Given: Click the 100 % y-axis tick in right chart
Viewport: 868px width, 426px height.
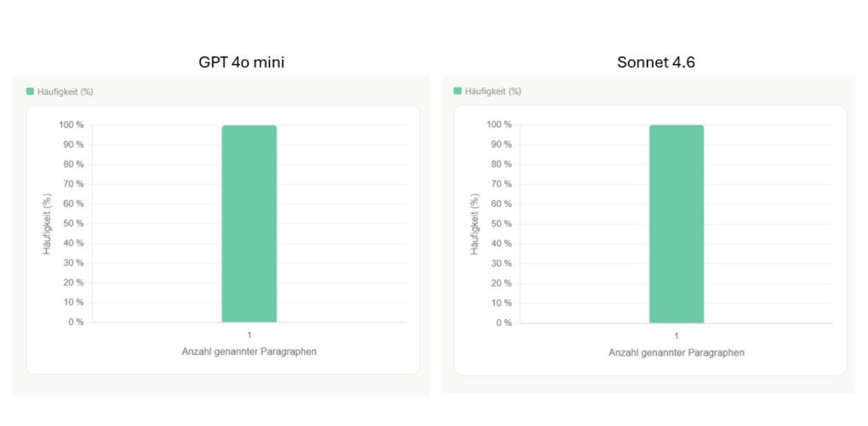Looking at the screenshot, I should point(498,126).
